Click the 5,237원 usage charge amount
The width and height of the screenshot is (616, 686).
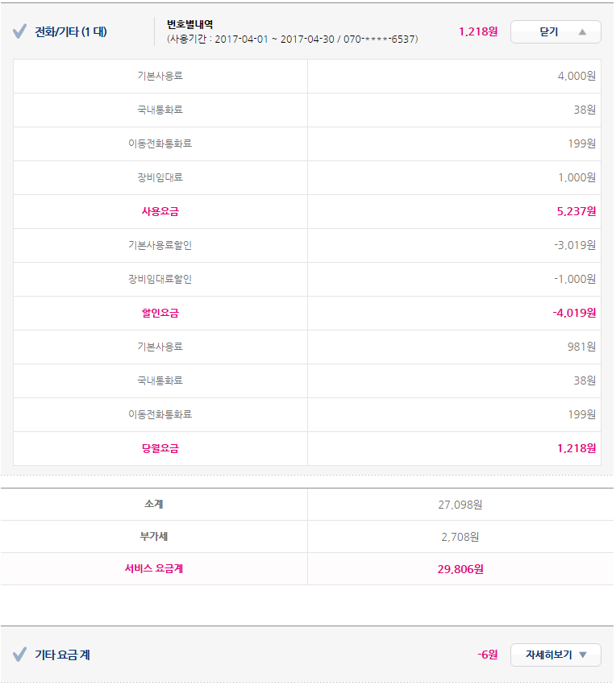(576, 211)
